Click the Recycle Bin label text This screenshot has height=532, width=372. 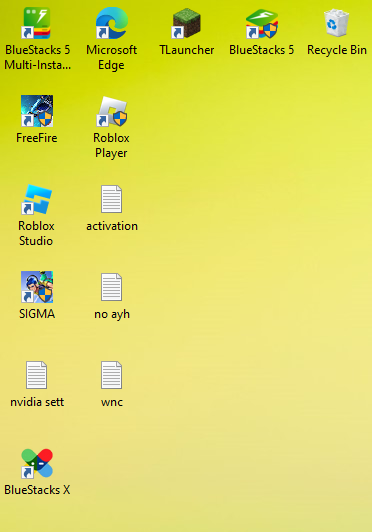337,50
